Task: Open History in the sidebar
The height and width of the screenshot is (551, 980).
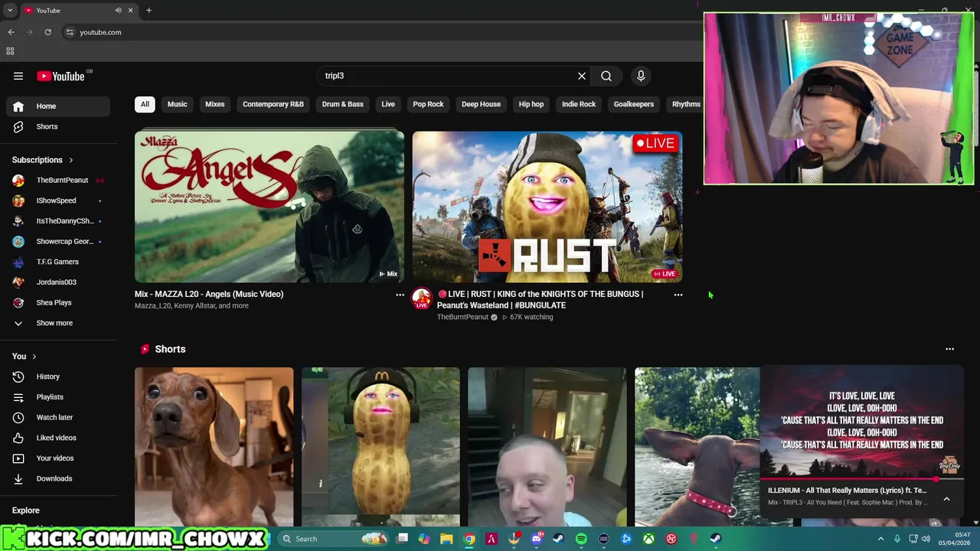Action: pyautogui.click(x=58, y=377)
